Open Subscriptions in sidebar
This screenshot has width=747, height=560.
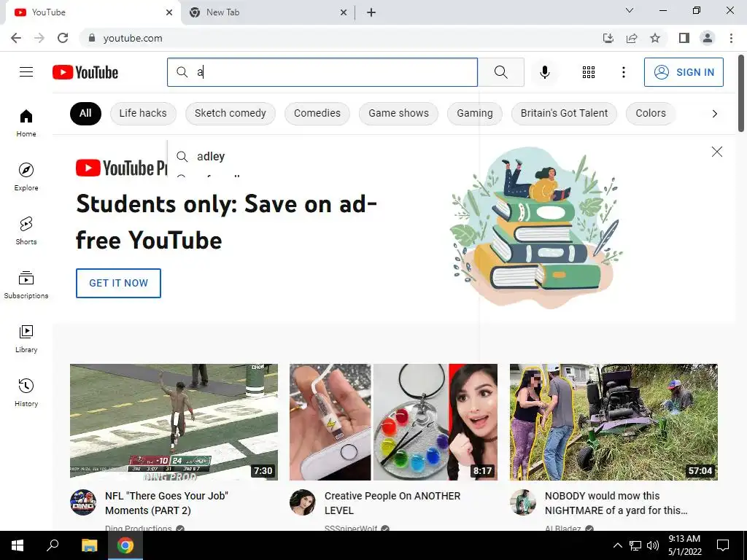[x=26, y=285]
